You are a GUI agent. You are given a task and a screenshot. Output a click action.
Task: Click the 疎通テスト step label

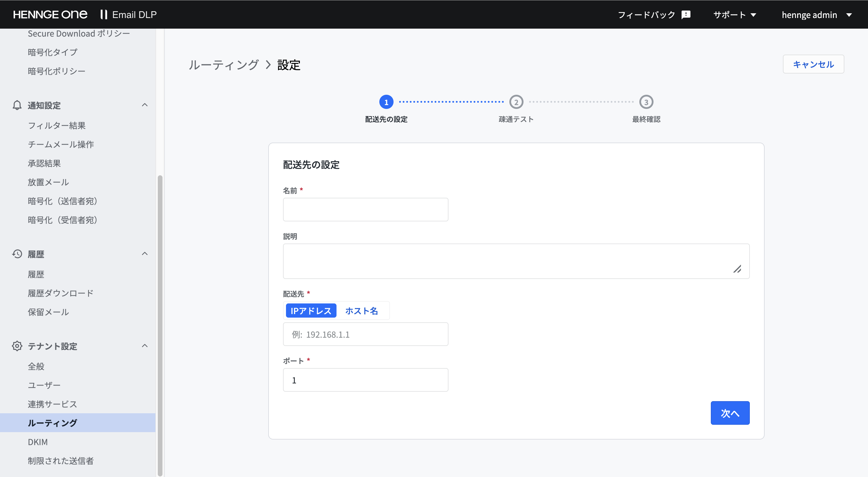point(516,119)
